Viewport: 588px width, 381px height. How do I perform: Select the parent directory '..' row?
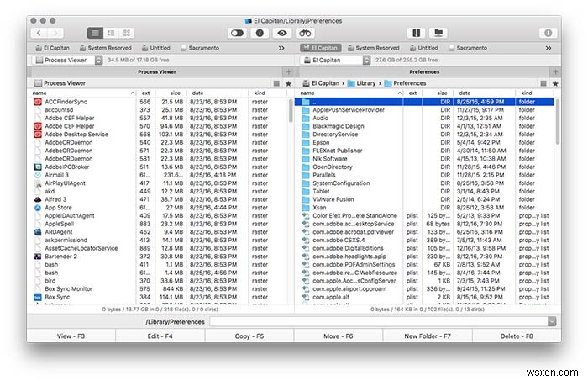coord(424,102)
